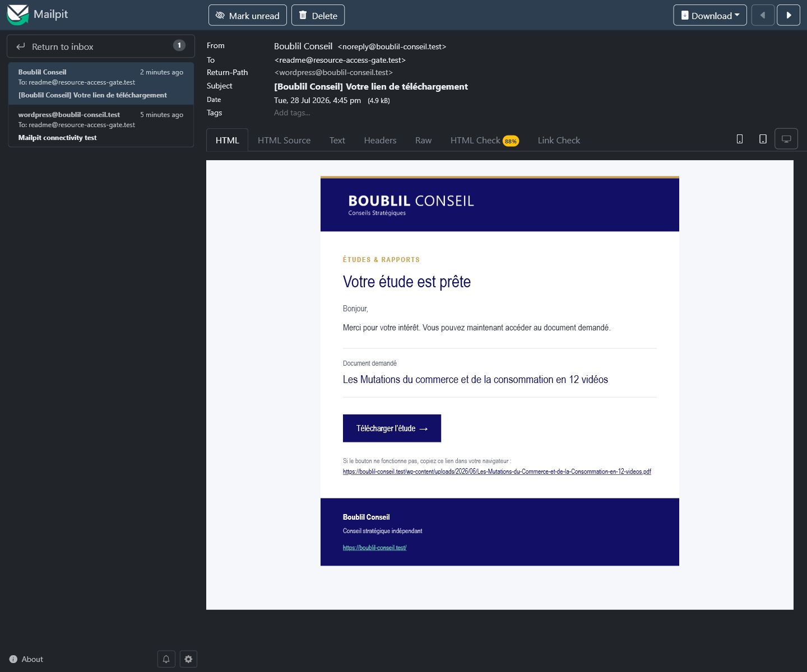Toggle browser notifications bell
807x672 pixels.
pyautogui.click(x=166, y=659)
